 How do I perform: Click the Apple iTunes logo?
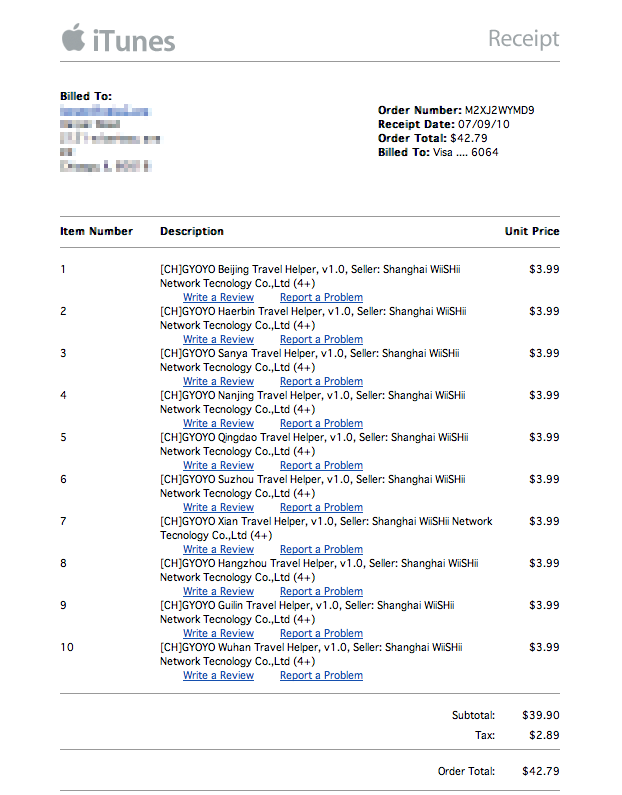click(118, 40)
